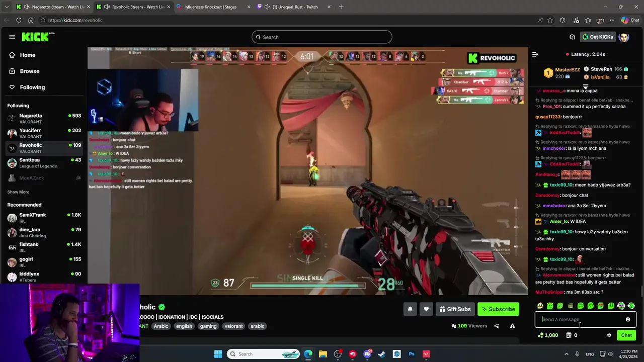
Task: Click the notification bell for Revoholic
Action: click(410, 309)
